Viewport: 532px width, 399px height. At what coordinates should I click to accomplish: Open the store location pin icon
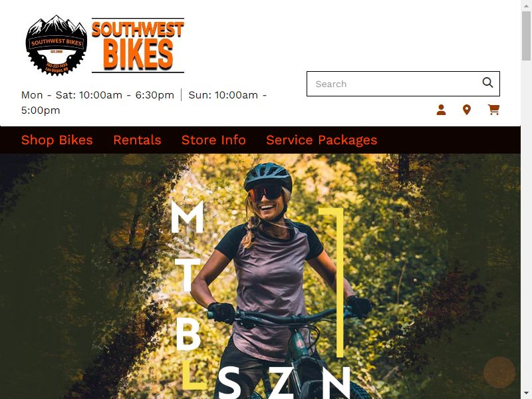coord(467,110)
